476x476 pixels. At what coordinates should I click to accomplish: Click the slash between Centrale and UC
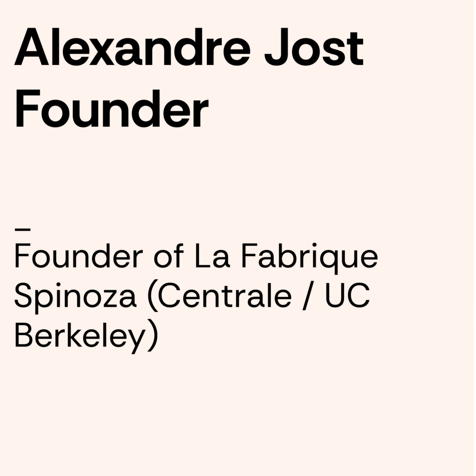pyautogui.click(x=306, y=297)
